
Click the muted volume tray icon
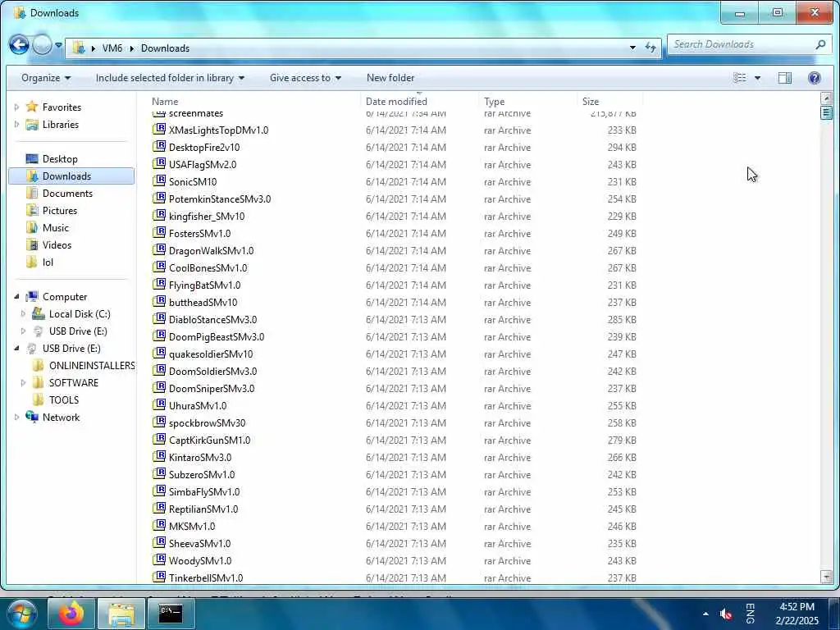(726, 614)
